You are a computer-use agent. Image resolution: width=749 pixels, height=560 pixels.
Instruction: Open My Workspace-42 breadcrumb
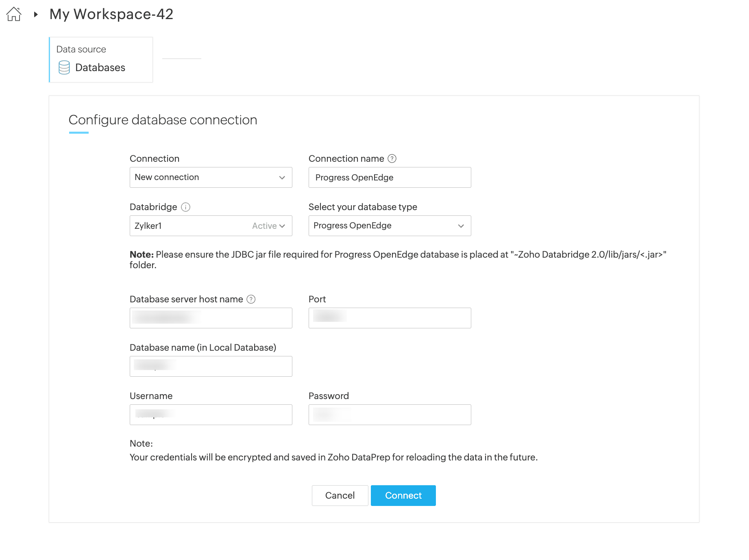tap(111, 14)
